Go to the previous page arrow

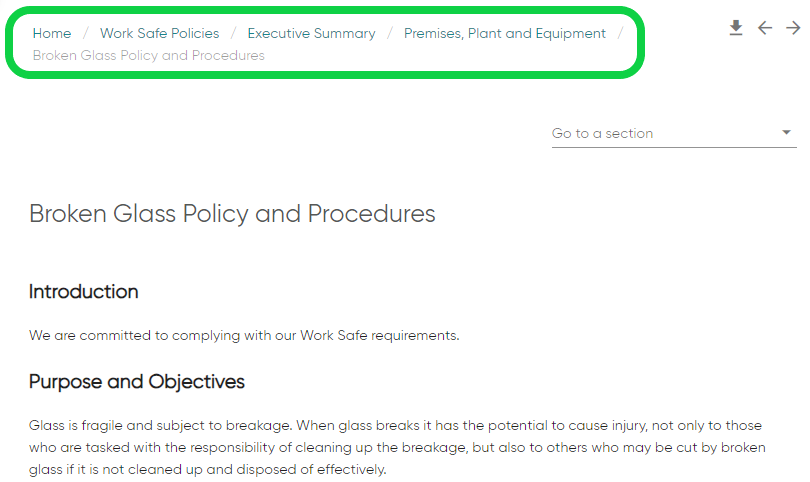(765, 28)
